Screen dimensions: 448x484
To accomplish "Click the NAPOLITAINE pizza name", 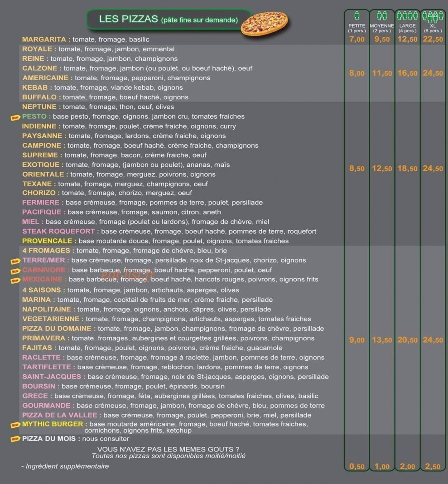I will pyautogui.click(x=46, y=309).
